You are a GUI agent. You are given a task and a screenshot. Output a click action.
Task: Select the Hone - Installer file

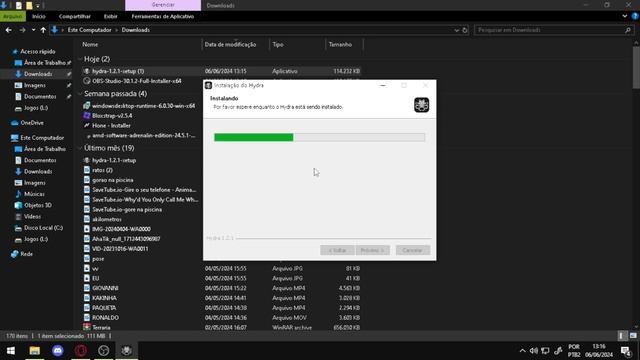pos(111,125)
